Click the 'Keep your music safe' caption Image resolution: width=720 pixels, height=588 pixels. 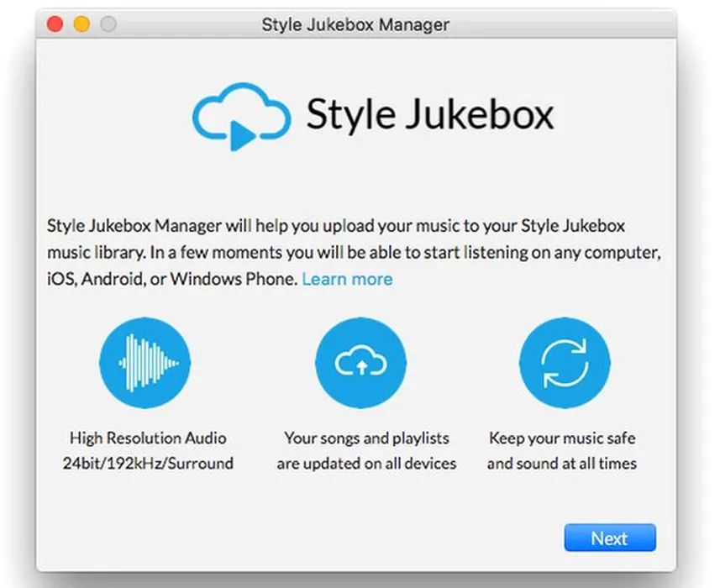click(x=561, y=438)
